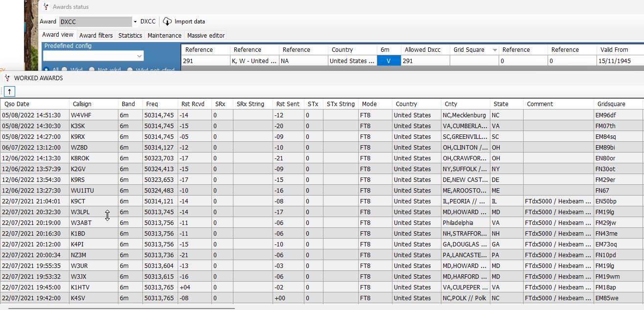Click the Awards status window icon

(x=46, y=7)
